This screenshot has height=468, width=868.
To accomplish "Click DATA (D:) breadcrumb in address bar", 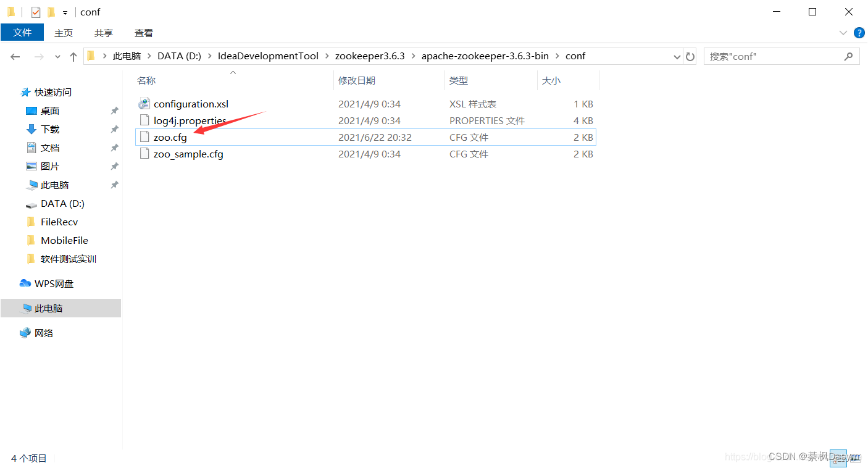I will point(179,56).
